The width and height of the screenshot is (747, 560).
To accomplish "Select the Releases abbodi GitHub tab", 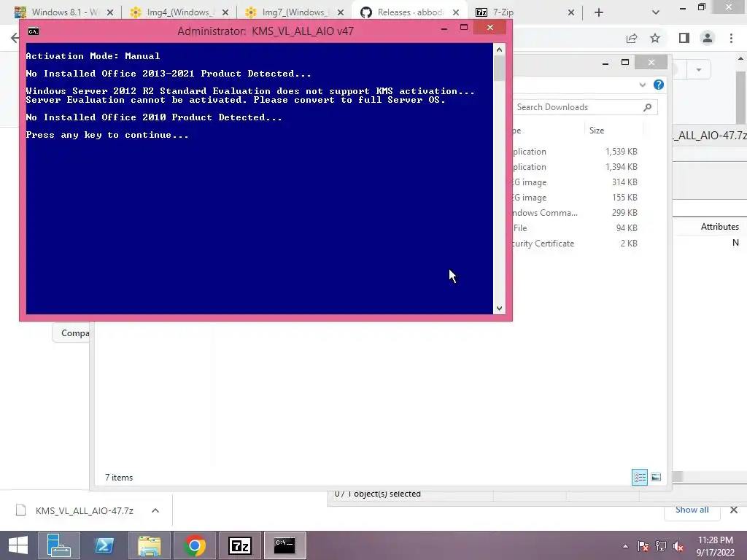I will (409, 12).
